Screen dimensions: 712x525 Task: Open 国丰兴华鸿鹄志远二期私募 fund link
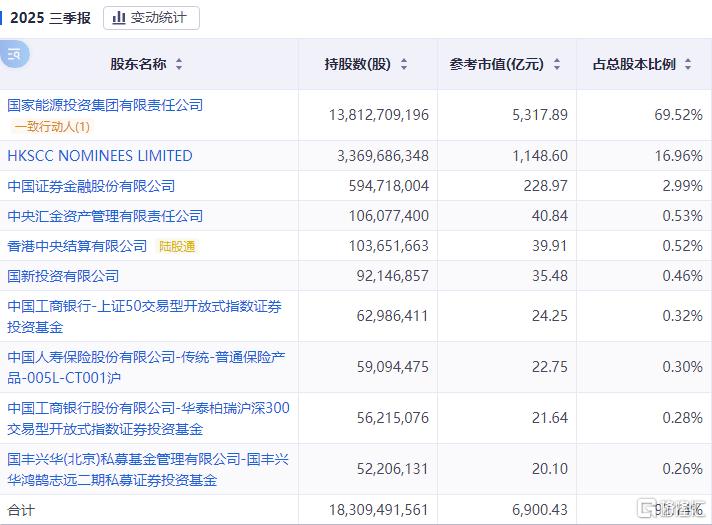click(148, 469)
